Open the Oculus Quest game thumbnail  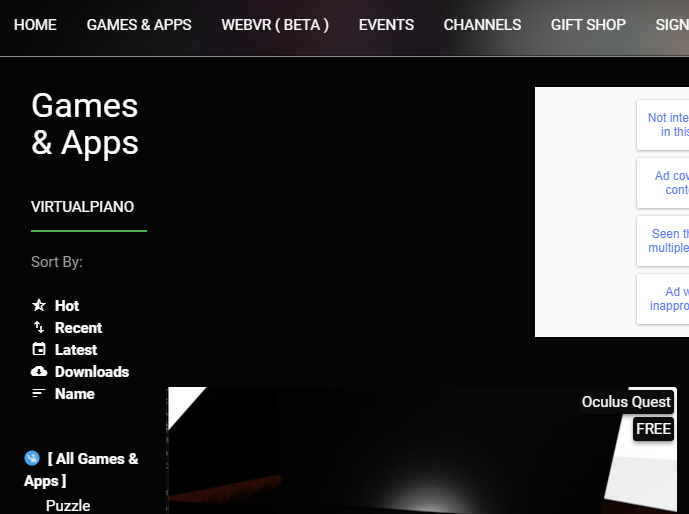pos(422,451)
